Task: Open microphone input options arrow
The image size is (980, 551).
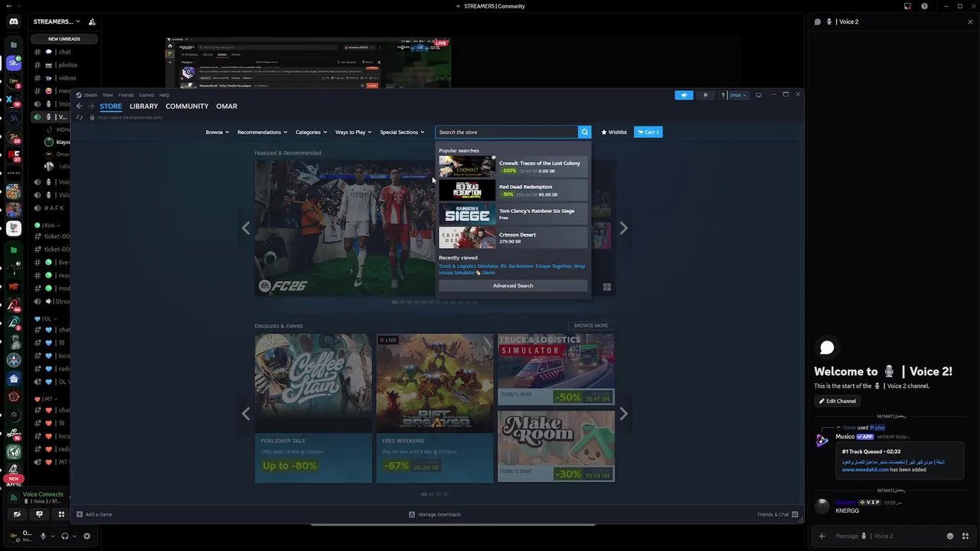Action: [53, 536]
